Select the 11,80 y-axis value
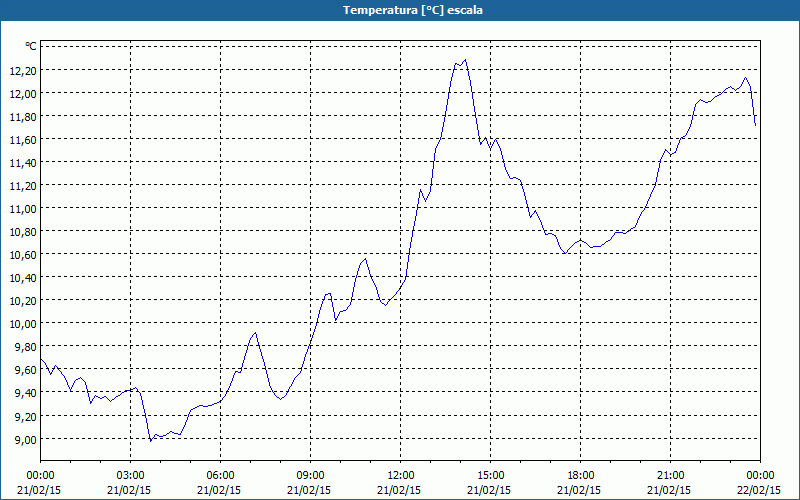The width and height of the screenshot is (800, 500). tap(23, 116)
